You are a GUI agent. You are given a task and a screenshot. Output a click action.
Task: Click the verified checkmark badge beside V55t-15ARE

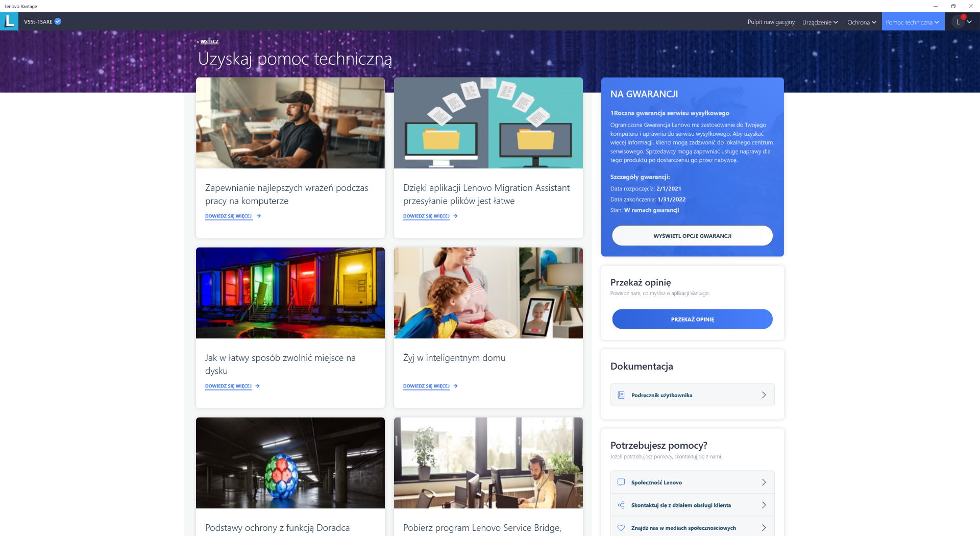58,21
